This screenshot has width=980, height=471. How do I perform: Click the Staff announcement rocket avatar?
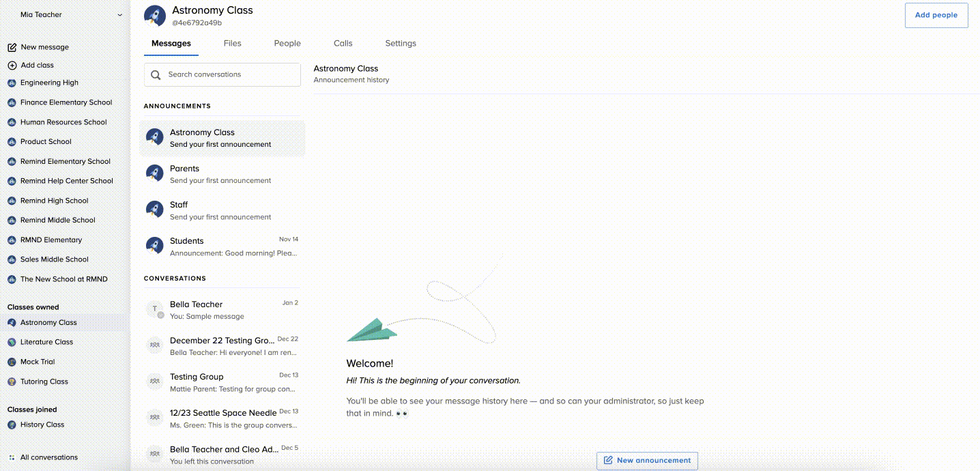[x=154, y=210]
